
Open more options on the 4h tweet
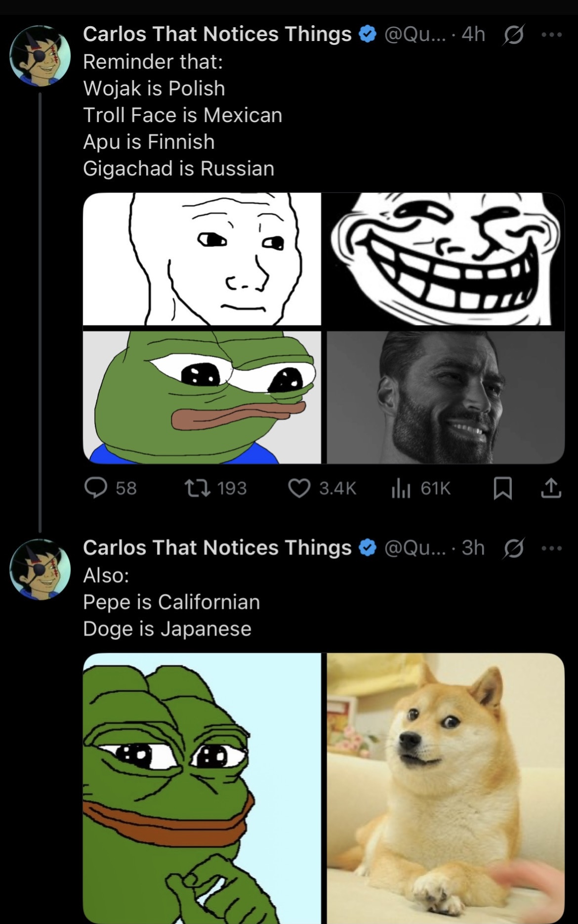[x=551, y=35]
